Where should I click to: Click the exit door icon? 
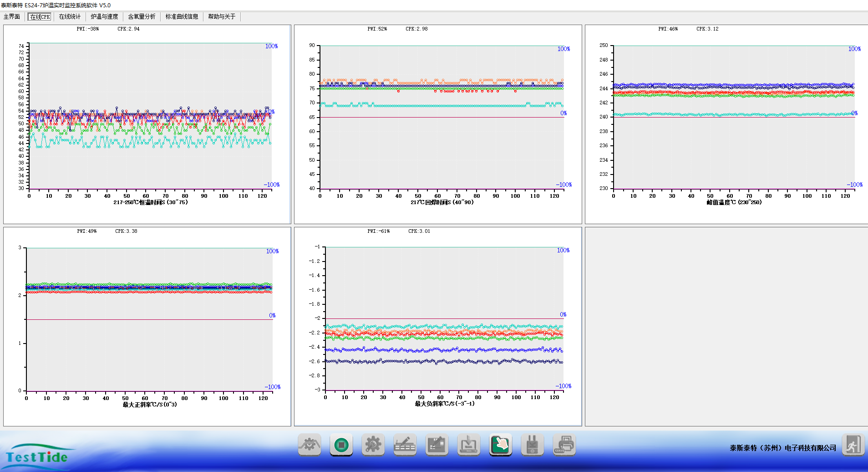click(853, 445)
